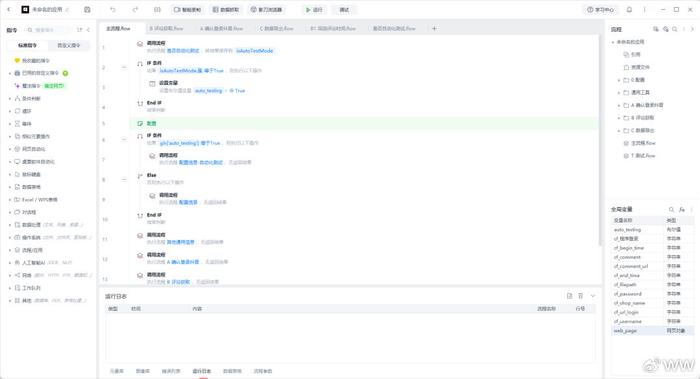Click the layout icon next to redo
This screenshot has width=700, height=379.
click(x=157, y=9)
